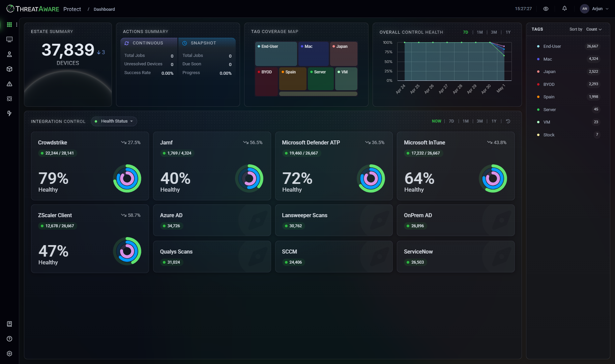
Task: Select 7D in Integration Control
Action: 451,121
